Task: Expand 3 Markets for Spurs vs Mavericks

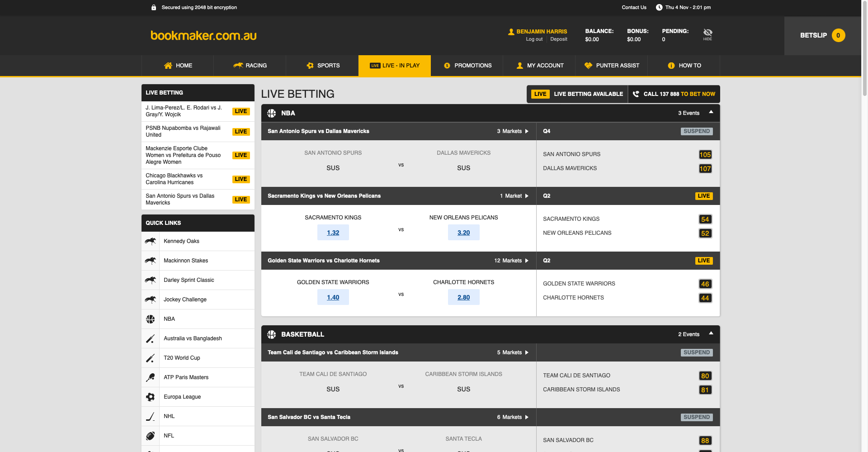Action: point(513,131)
